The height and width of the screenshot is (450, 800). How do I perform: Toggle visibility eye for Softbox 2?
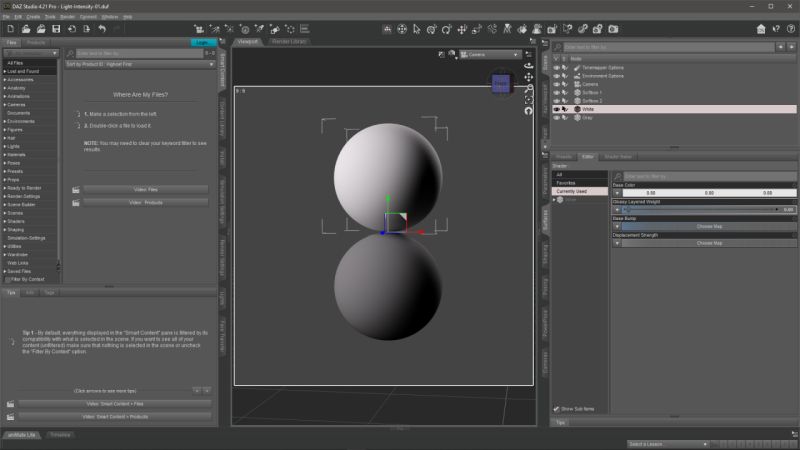[557, 101]
